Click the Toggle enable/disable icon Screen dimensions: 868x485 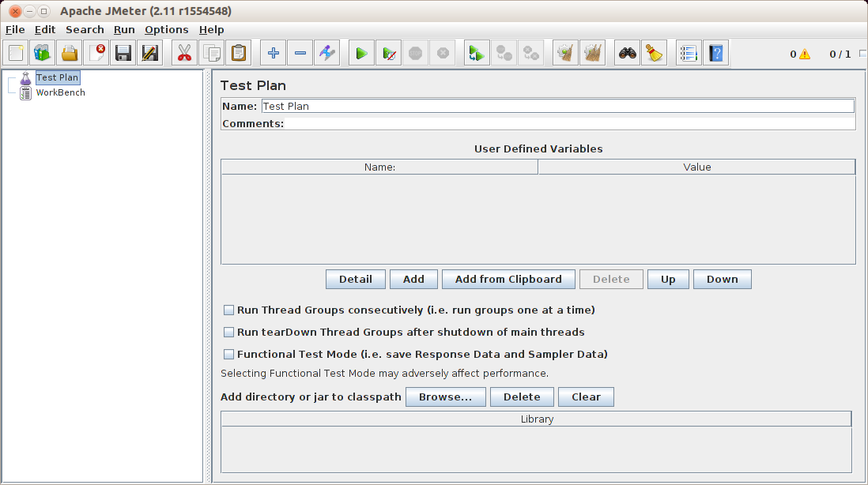tap(327, 53)
